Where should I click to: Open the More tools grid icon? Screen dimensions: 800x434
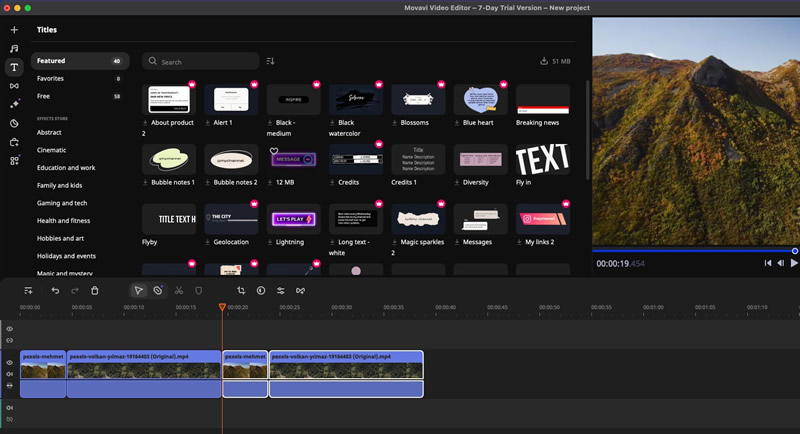click(x=14, y=161)
